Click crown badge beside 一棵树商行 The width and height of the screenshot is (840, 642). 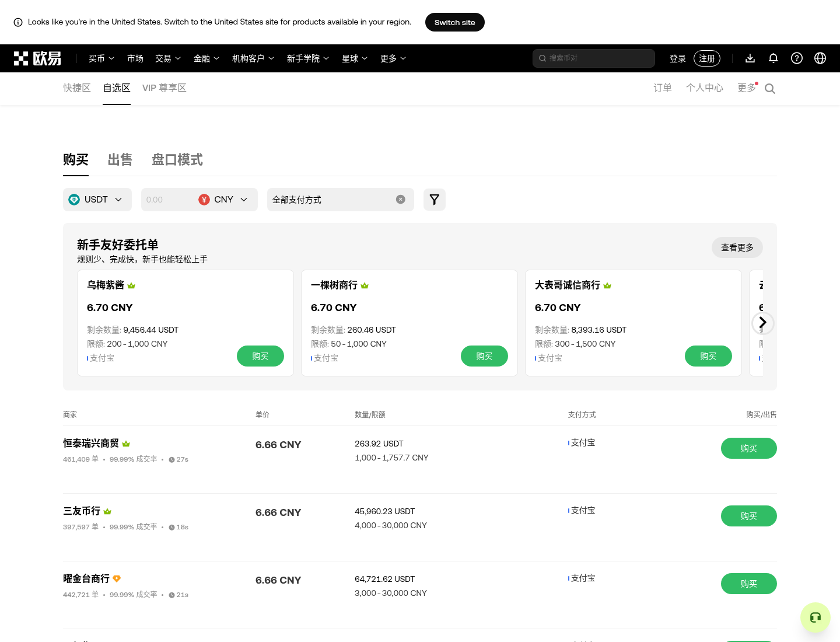(365, 285)
